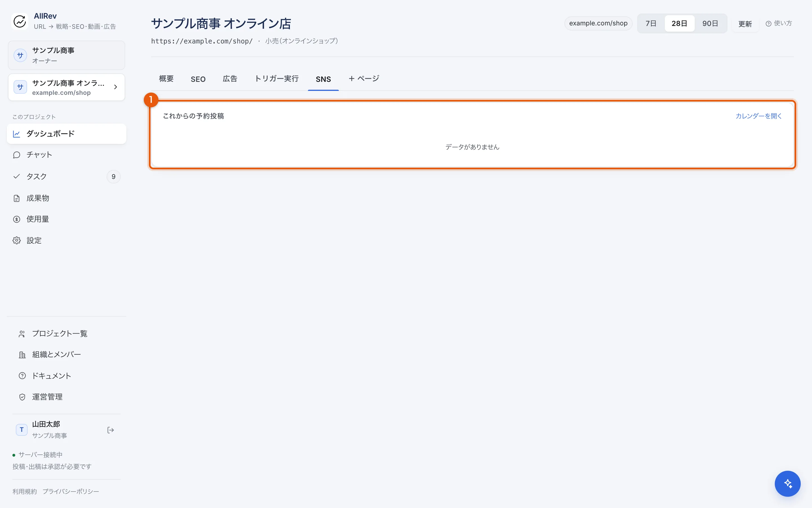The width and height of the screenshot is (812, 508).
Task: Click the https://example.com/shop/ URL text
Action: [x=202, y=41]
